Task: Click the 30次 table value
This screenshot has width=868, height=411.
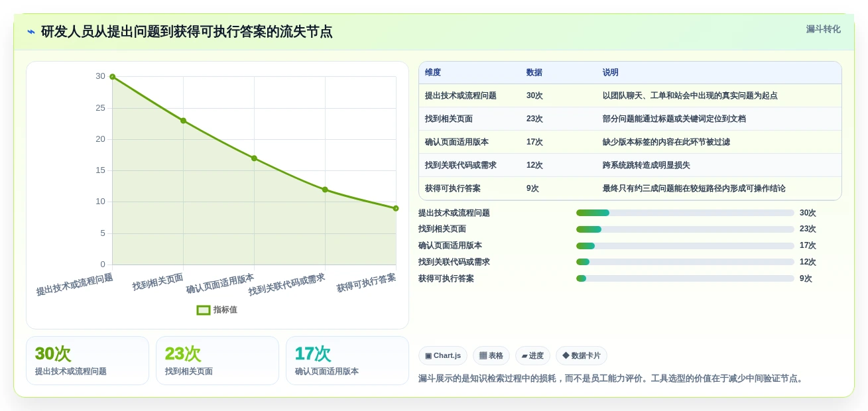Action: tap(534, 95)
